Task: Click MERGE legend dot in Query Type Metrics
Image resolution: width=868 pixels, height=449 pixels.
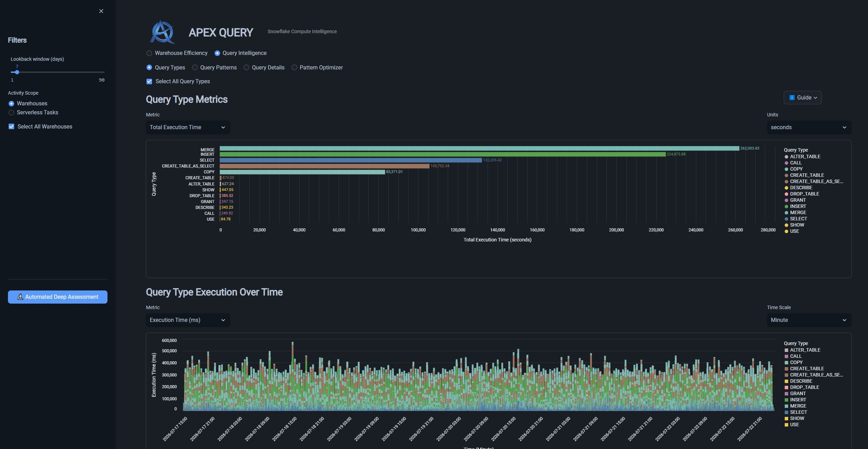Action: (786, 213)
